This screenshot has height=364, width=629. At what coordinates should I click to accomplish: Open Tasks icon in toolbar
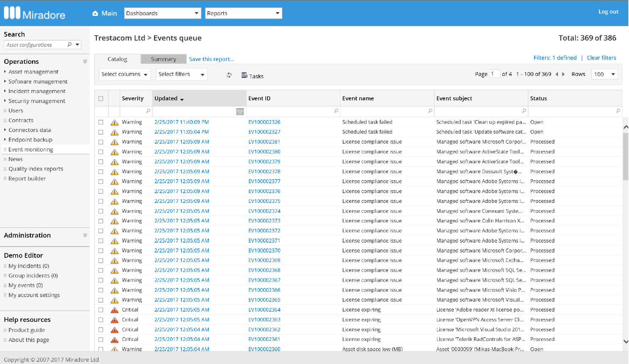point(244,75)
